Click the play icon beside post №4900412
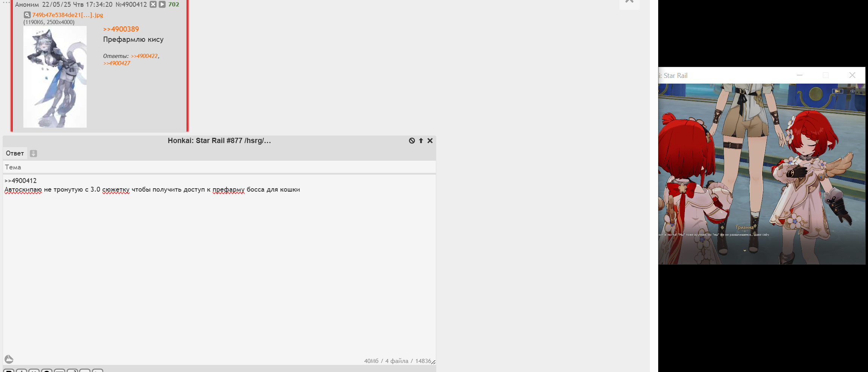Image resolution: width=868 pixels, height=372 pixels. click(162, 5)
